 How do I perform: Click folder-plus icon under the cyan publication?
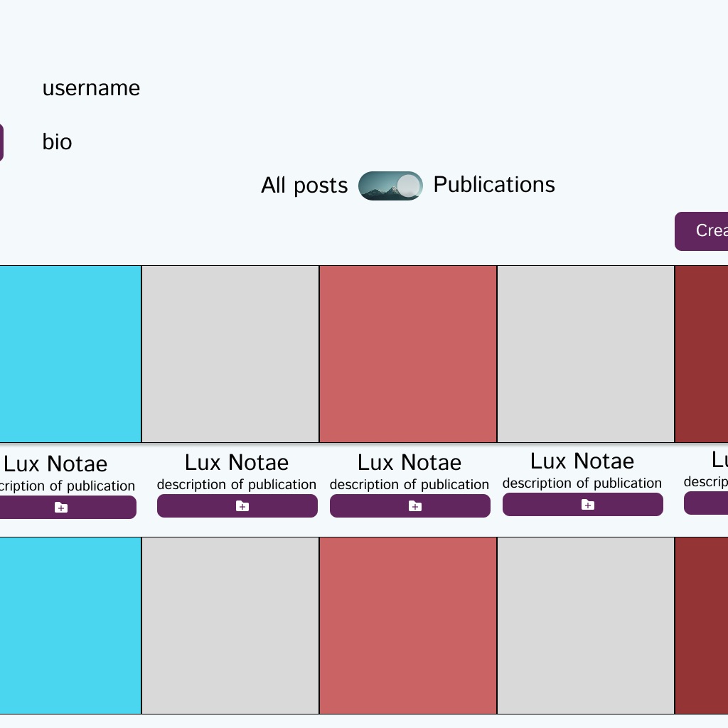coord(61,508)
